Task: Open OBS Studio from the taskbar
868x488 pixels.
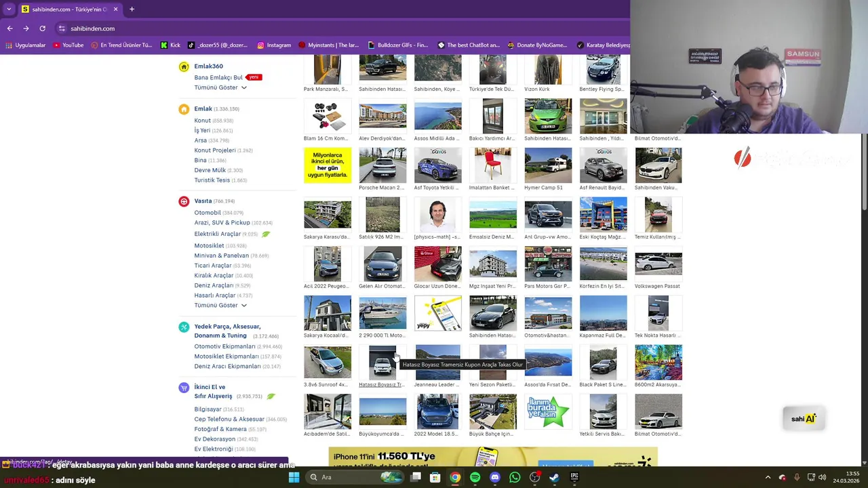Action: point(534,477)
